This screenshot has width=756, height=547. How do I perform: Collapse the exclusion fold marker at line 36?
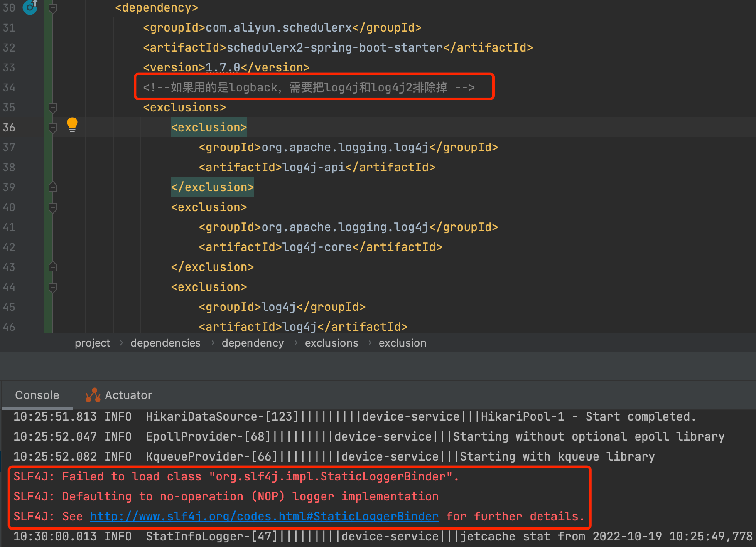tap(53, 128)
